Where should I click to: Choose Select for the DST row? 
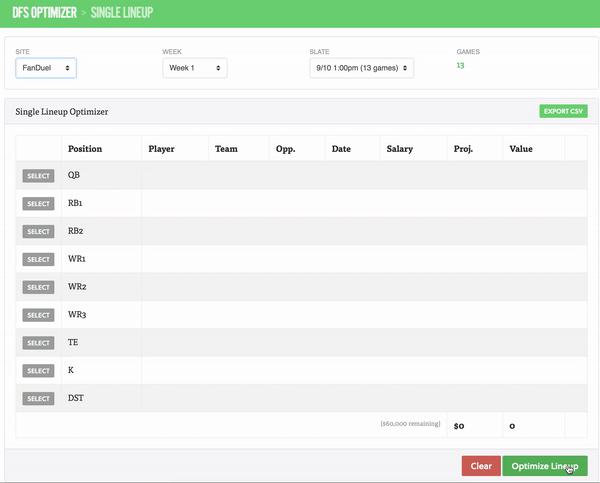pyautogui.click(x=38, y=399)
